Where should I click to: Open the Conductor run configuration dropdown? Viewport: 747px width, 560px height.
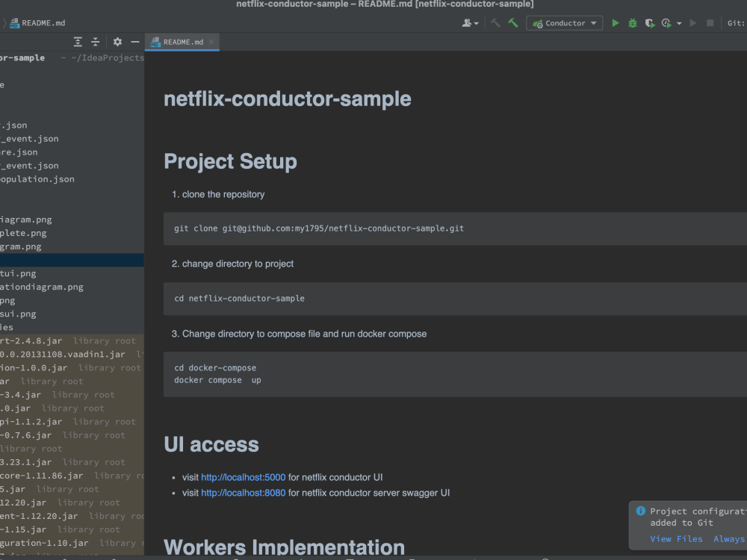[565, 23]
